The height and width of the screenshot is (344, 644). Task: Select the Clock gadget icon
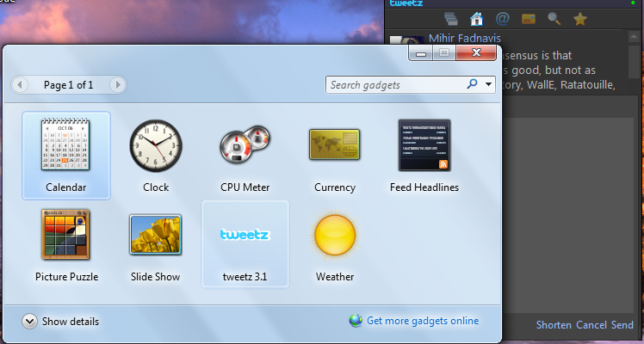pyautogui.click(x=156, y=145)
